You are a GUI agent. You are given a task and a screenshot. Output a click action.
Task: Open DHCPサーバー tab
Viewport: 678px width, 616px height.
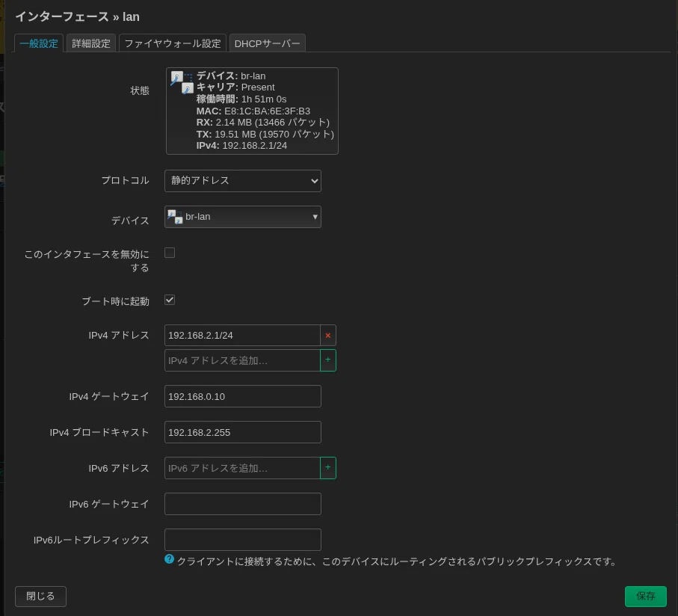[x=267, y=43]
